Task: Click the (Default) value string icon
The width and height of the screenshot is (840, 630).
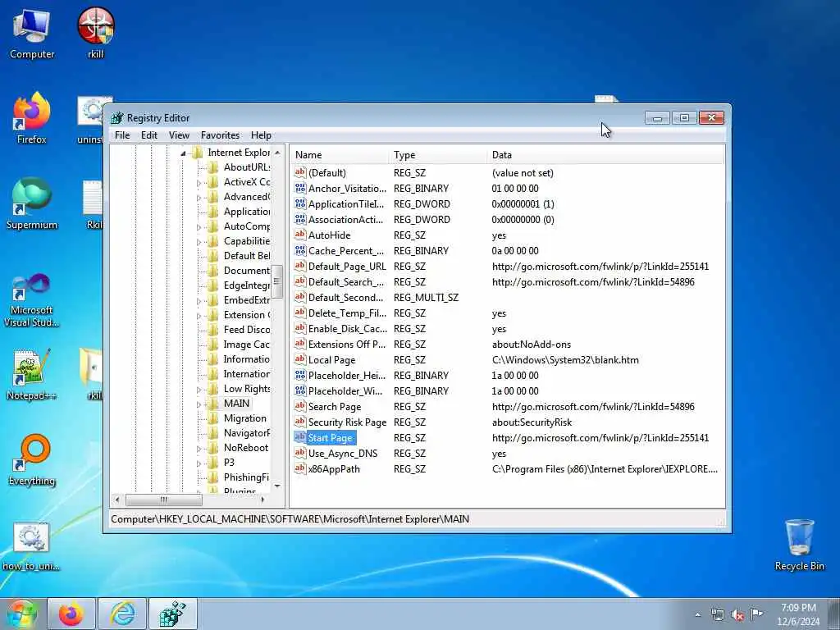Action: (x=300, y=172)
